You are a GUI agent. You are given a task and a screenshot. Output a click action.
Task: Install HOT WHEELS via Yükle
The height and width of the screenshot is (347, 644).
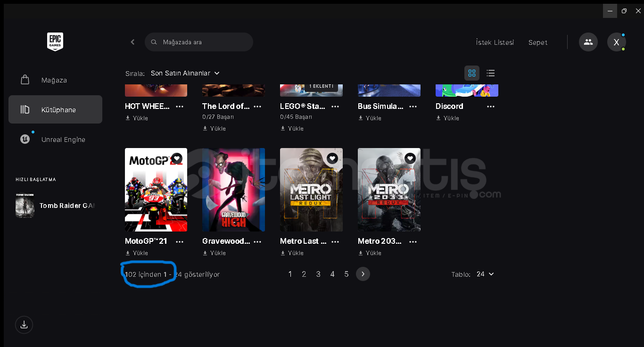tap(137, 118)
